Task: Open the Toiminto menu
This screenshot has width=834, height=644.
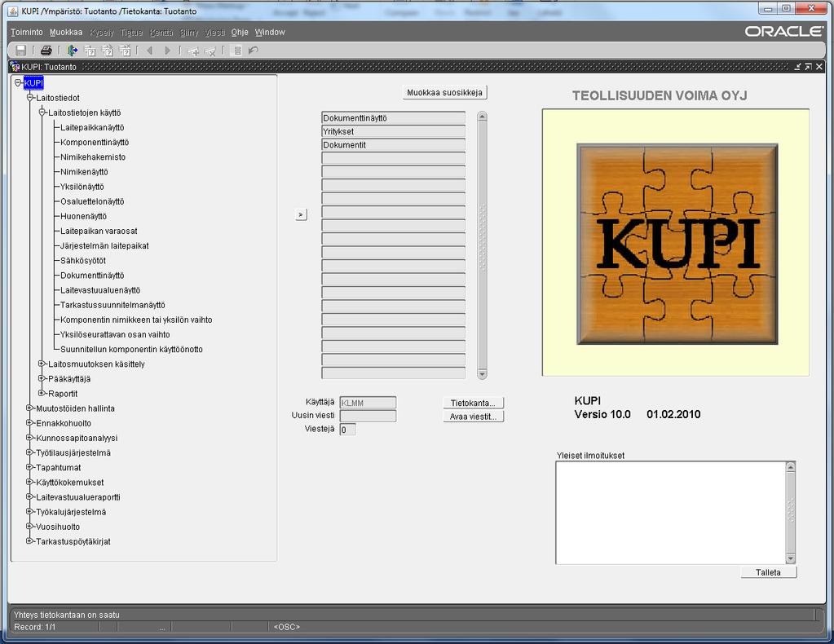Action: click(x=27, y=33)
